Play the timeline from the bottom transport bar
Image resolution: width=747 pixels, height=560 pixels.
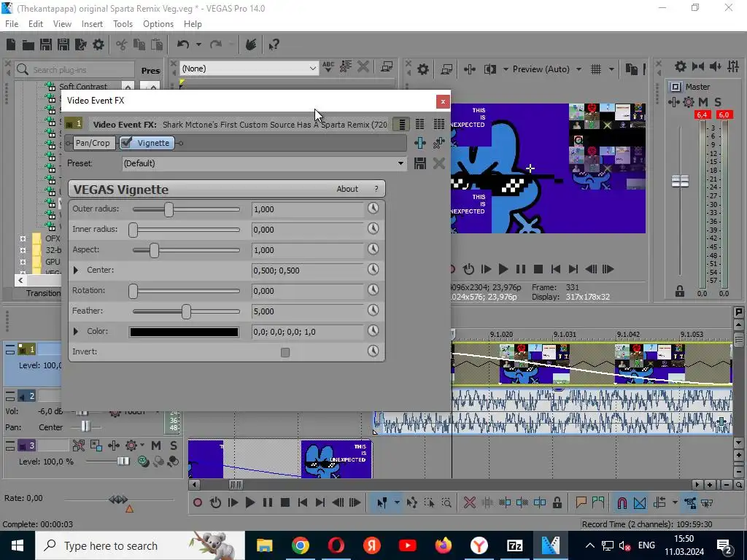click(x=249, y=503)
